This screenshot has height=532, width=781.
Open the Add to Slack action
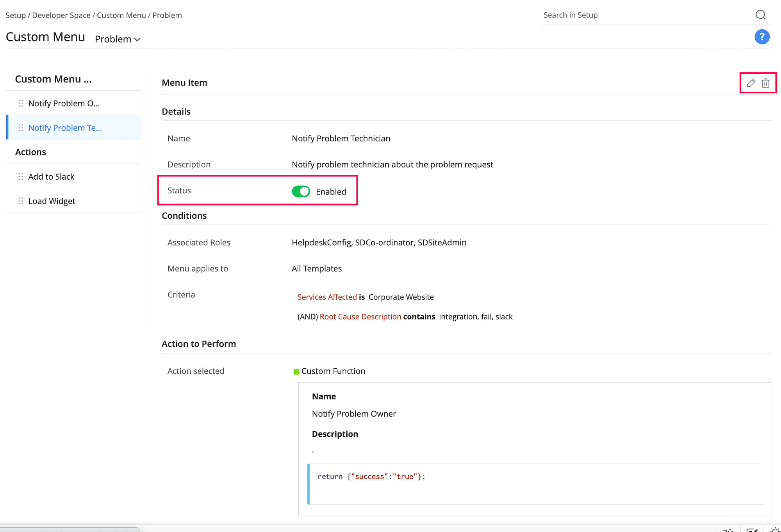click(x=51, y=177)
